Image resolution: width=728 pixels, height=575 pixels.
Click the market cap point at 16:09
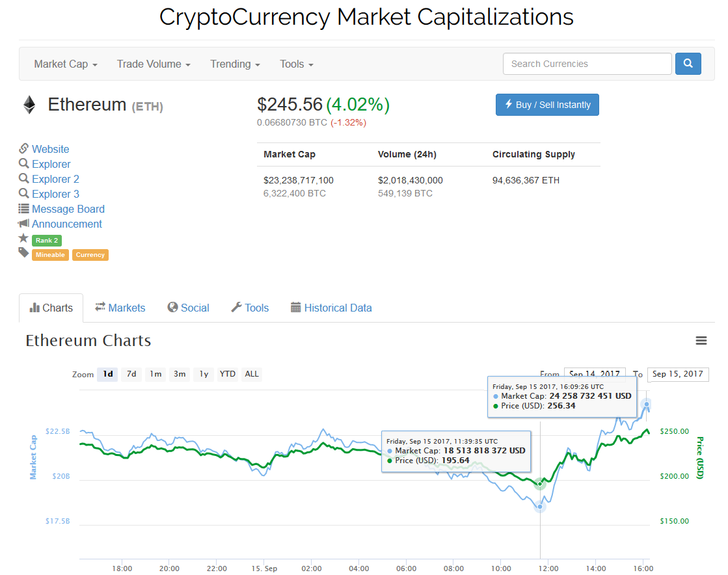647,404
